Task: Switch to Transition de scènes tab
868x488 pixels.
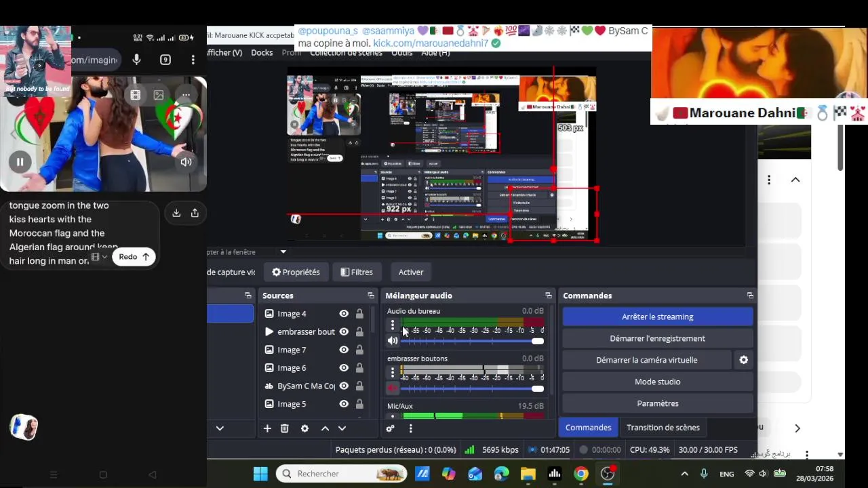Action: 663,428
